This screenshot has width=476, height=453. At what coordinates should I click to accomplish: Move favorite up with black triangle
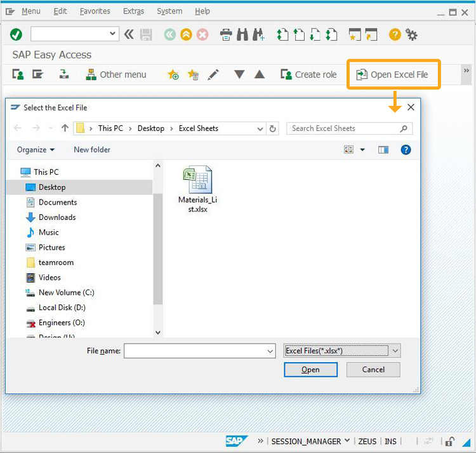tap(259, 74)
